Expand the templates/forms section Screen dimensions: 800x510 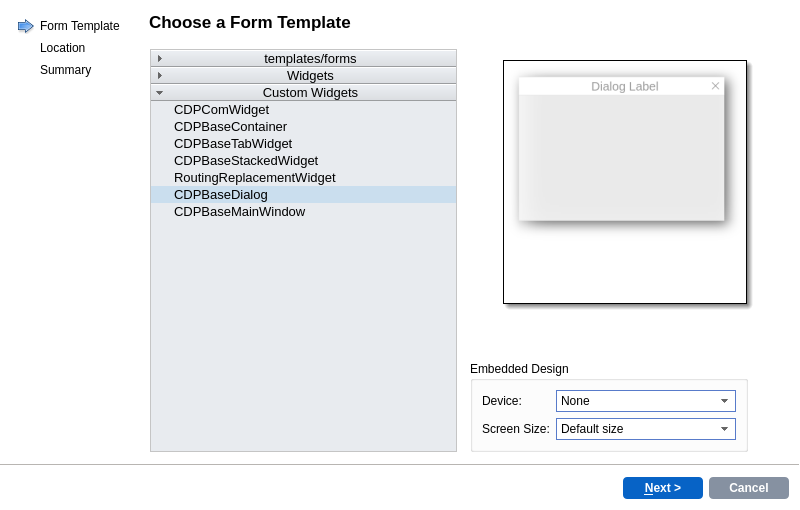tap(160, 59)
